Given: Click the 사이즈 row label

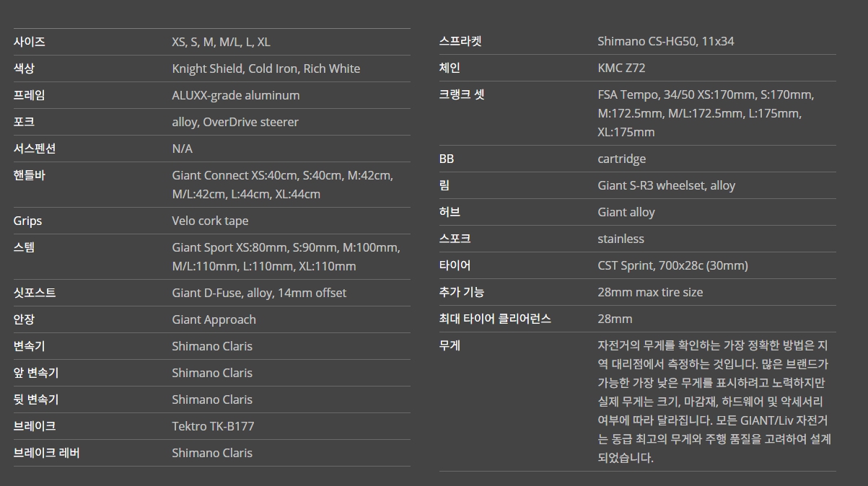Looking at the screenshot, I should [30, 42].
